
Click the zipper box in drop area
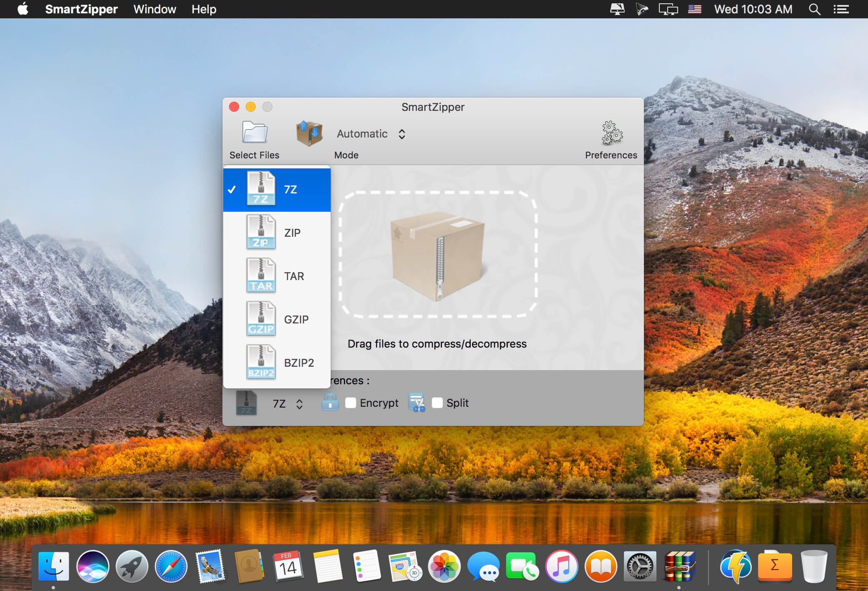[437, 254]
